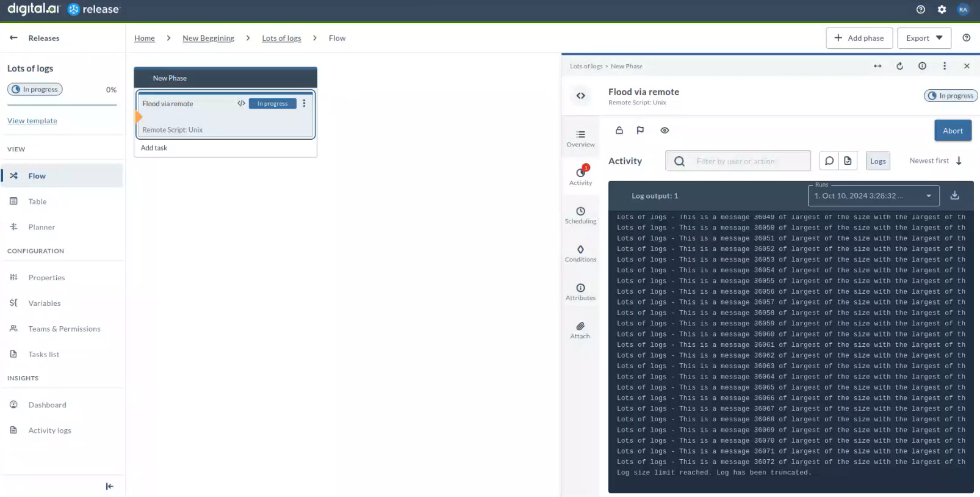
Task: Switch to Table view
Action: (x=62, y=201)
